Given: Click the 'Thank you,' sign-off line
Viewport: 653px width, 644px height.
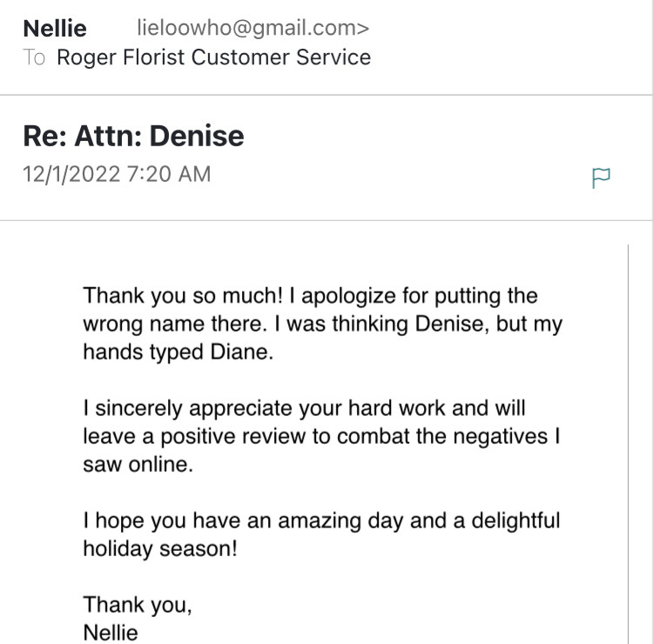Looking at the screenshot, I should point(138,606).
